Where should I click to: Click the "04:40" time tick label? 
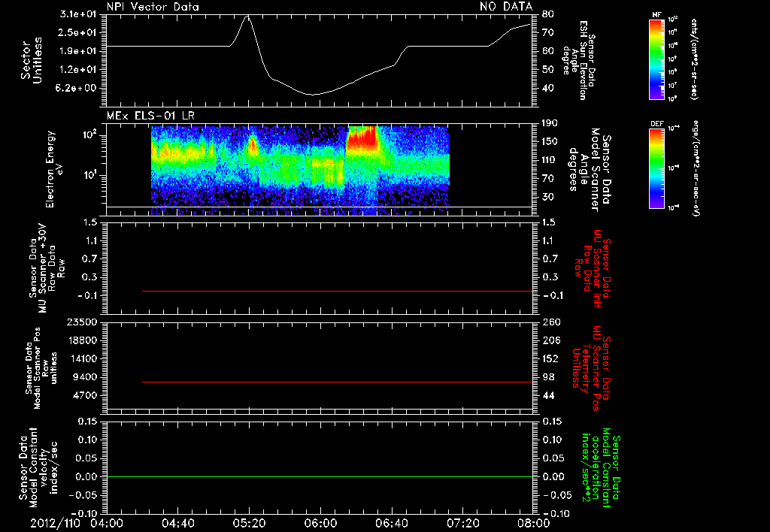[x=178, y=523]
